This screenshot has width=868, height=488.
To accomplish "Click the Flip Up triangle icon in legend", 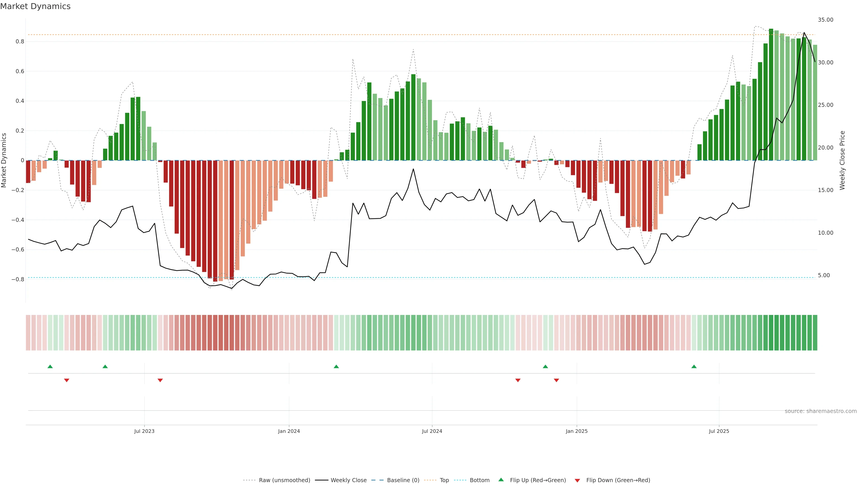I will [501, 480].
